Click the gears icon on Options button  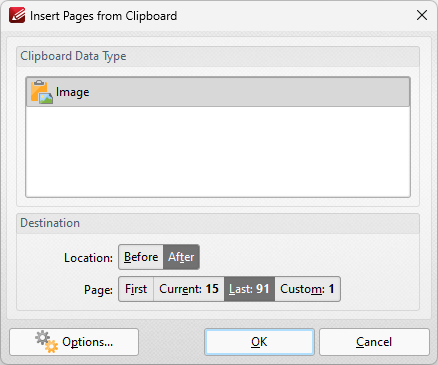click(47, 342)
